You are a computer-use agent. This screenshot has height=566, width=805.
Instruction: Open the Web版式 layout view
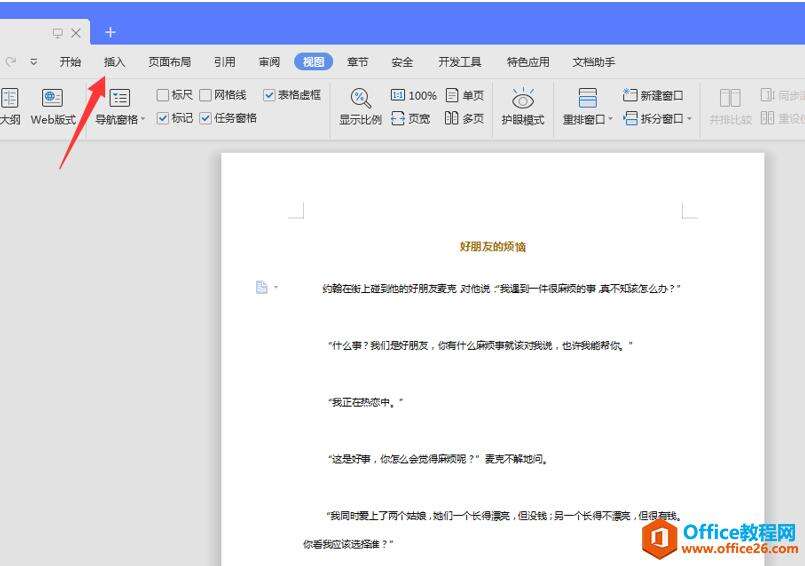[52, 106]
